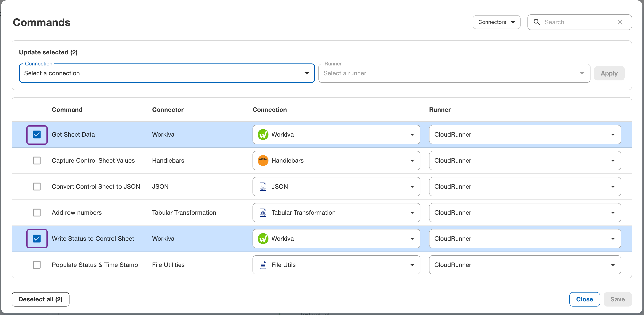The image size is (644, 315).
Task: Click the Connection column header
Action: [x=269, y=110]
